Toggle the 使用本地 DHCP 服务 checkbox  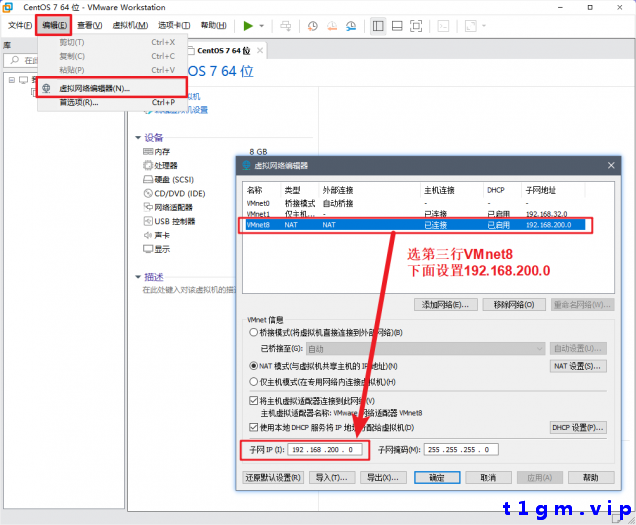(254, 427)
